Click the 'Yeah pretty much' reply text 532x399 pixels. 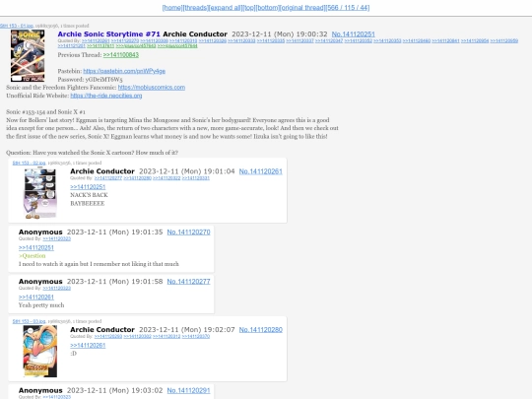point(41,305)
